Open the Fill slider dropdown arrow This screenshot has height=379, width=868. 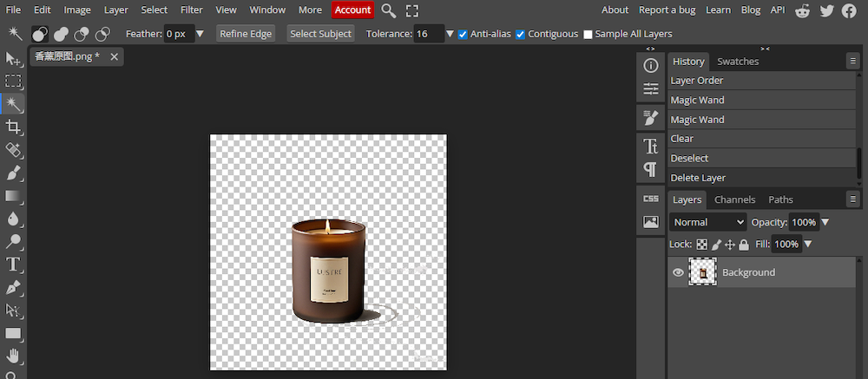[807, 244]
